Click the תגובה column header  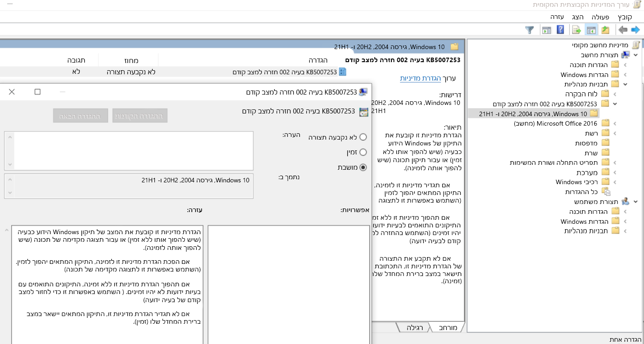tap(76, 60)
